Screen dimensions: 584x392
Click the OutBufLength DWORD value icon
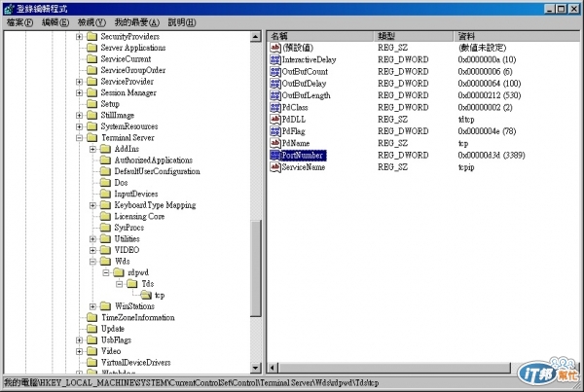[275, 95]
